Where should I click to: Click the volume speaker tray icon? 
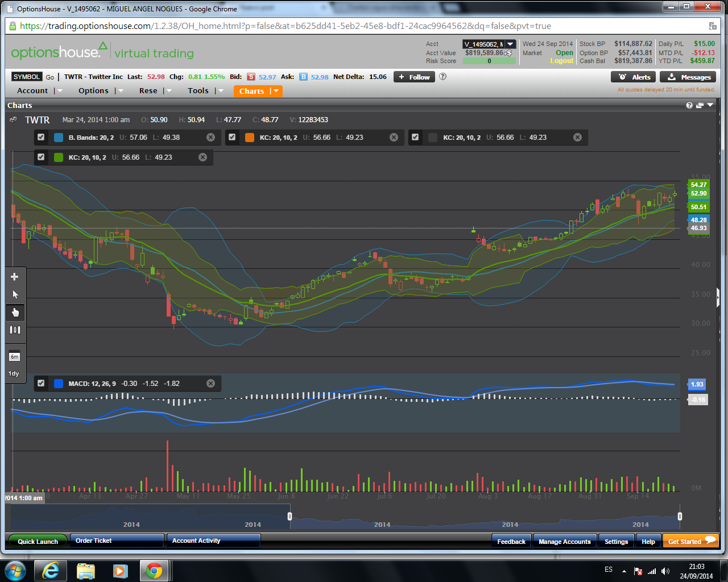[x=665, y=571]
